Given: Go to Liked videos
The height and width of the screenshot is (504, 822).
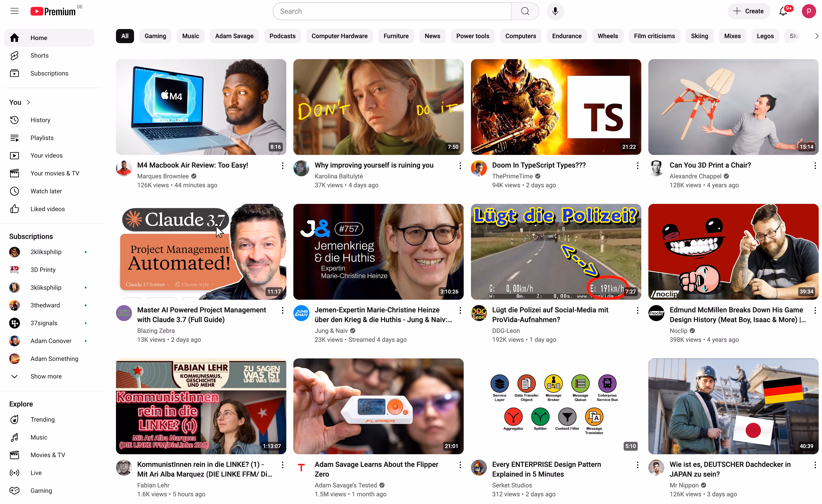Looking at the screenshot, I should 47,209.
